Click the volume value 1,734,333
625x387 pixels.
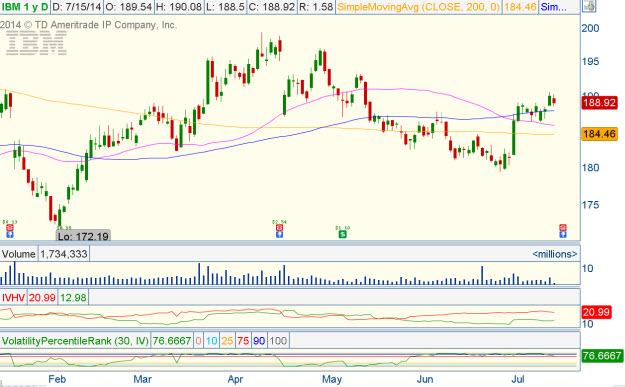64,254
